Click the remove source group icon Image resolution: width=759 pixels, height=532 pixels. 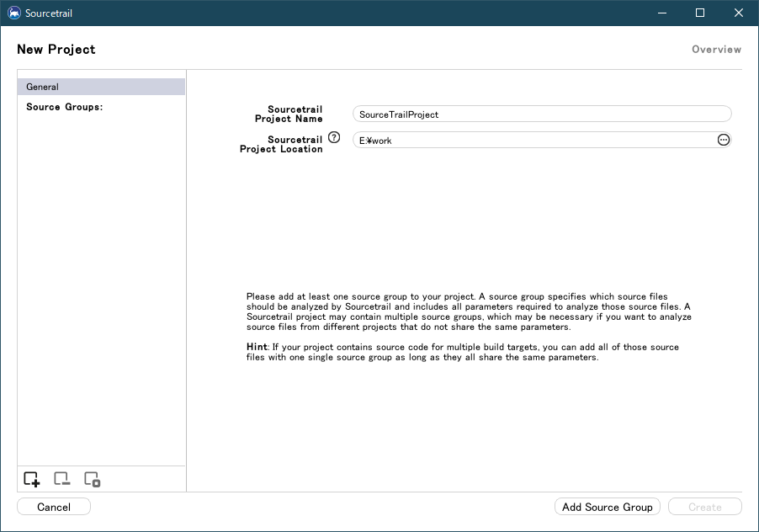point(62,479)
